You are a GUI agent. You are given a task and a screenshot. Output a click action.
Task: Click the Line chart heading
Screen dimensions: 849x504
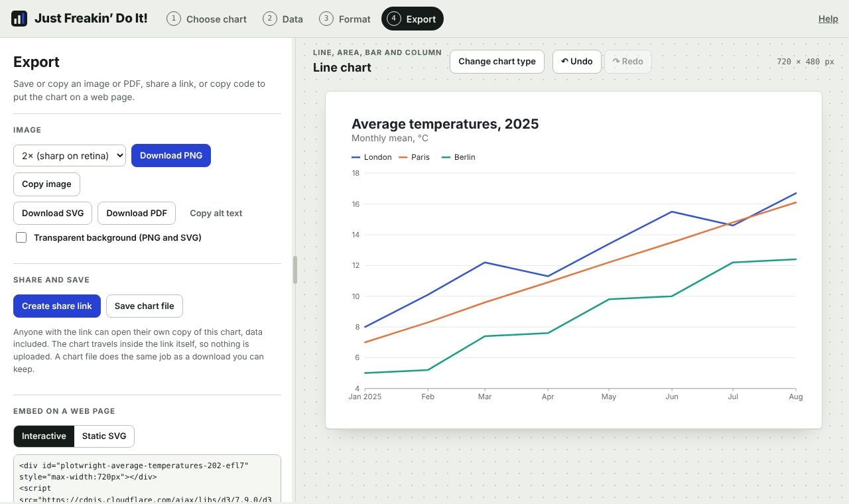(342, 68)
